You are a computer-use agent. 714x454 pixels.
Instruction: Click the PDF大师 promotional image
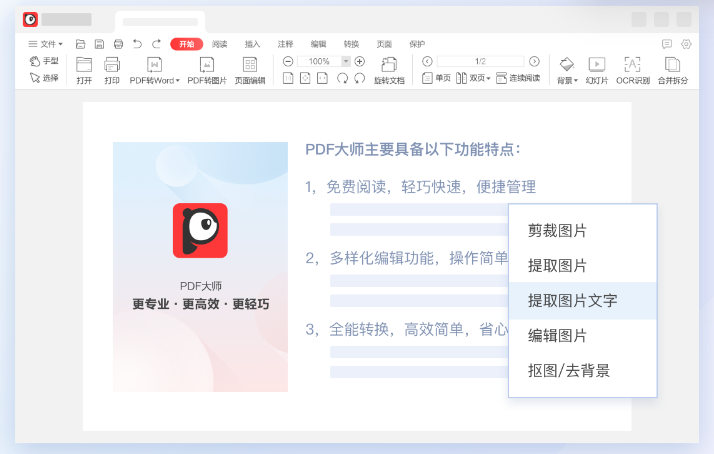point(200,267)
